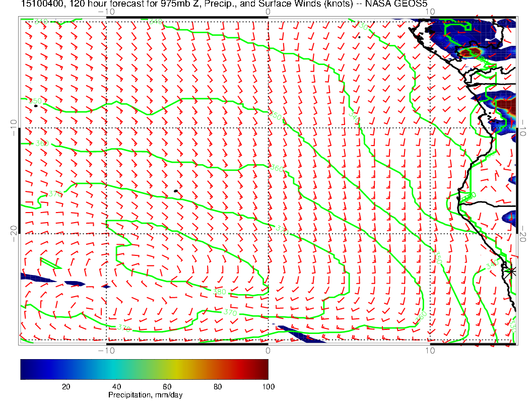This screenshot has height=411, width=532.
Task: Click the dark blue end of the colorbar
Action: coord(26,369)
